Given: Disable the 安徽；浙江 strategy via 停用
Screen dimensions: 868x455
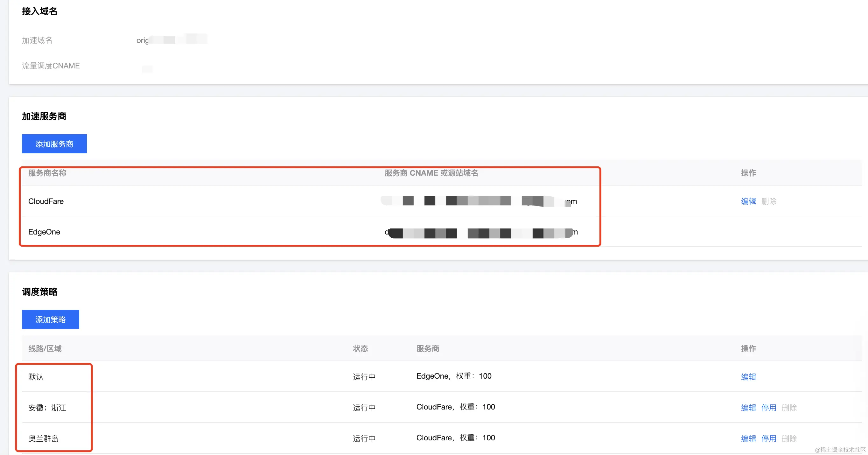Looking at the screenshot, I should pyautogui.click(x=769, y=408).
